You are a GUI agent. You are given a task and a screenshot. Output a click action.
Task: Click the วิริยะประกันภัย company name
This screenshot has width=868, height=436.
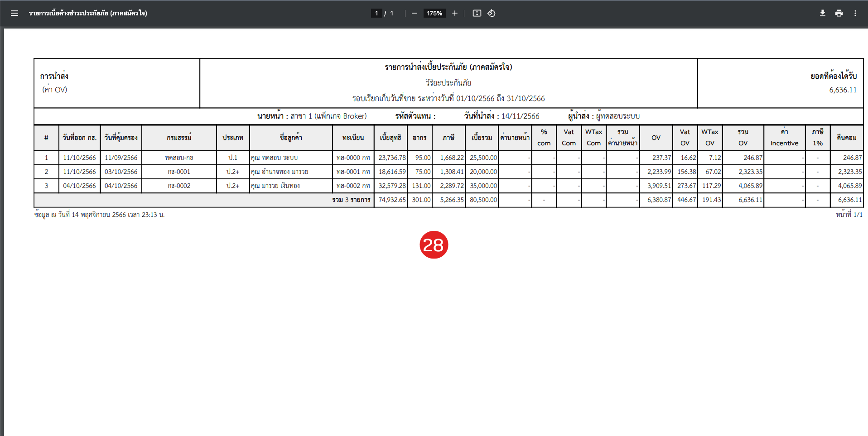point(448,83)
